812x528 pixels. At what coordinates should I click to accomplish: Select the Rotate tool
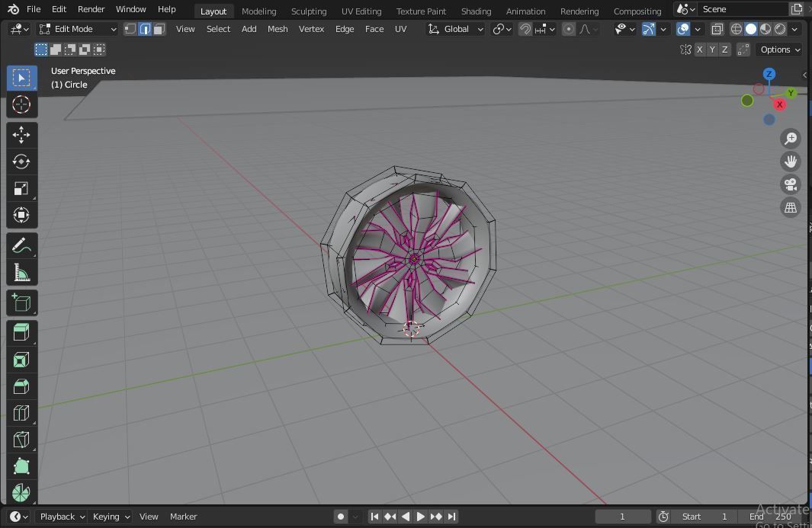(21, 161)
